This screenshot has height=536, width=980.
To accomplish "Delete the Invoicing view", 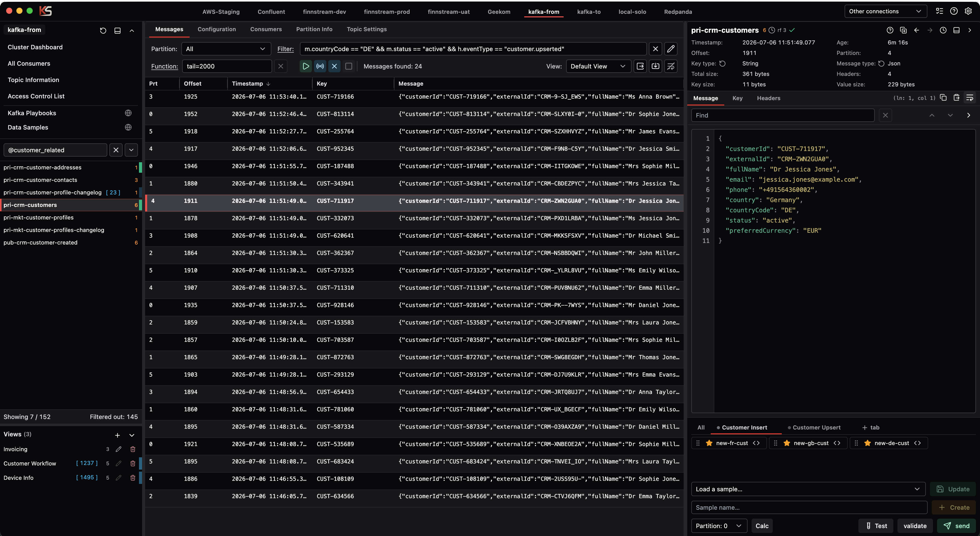I will (133, 449).
